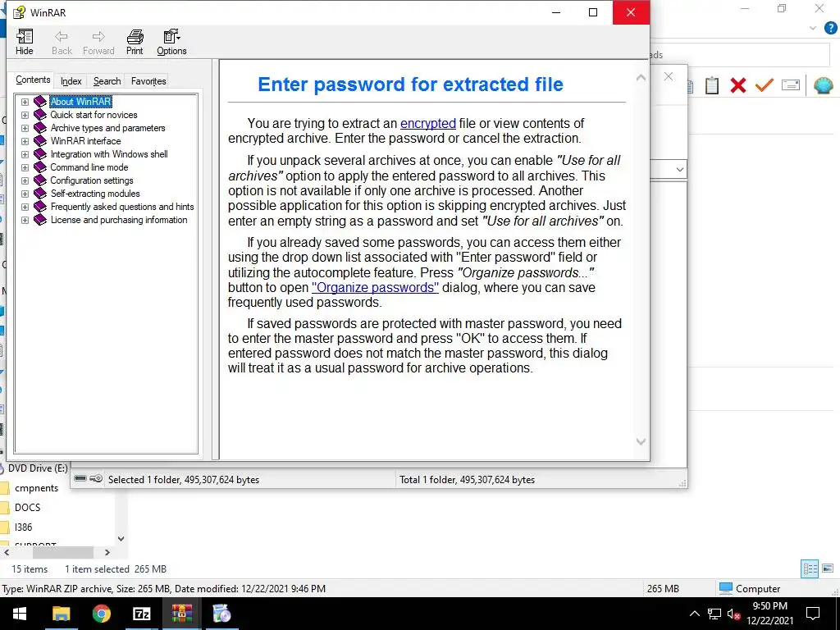840x630 pixels.
Task: Open the Options toolbar menu
Action: (171, 43)
